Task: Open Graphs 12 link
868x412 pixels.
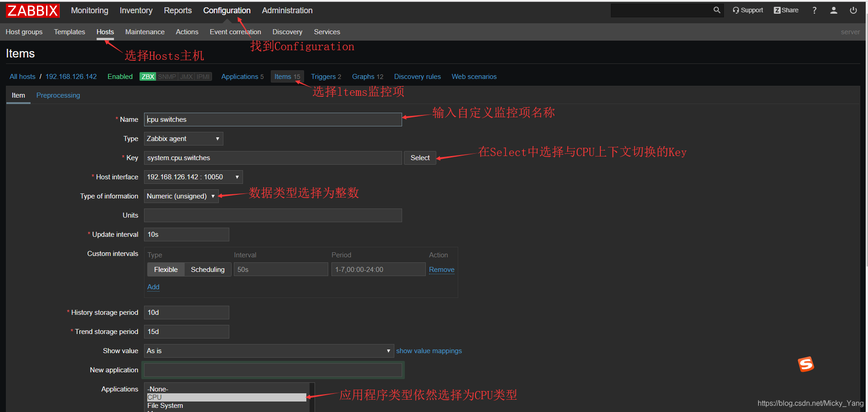Action: (x=368, y=77)
